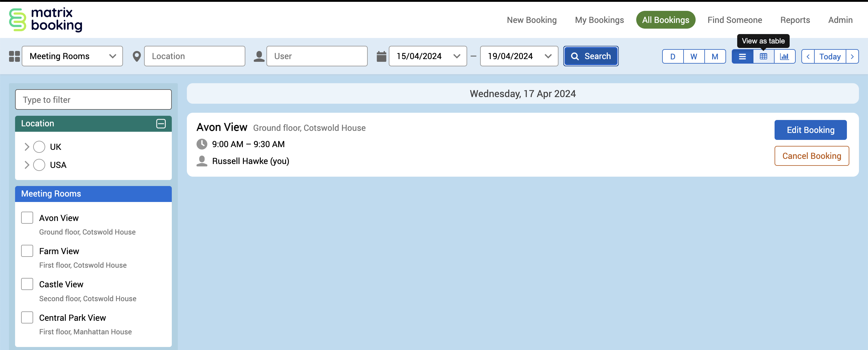Screen dimensions: 868x350
Task: Collapse the Location panel minus icon
Action: click(161, 123)
